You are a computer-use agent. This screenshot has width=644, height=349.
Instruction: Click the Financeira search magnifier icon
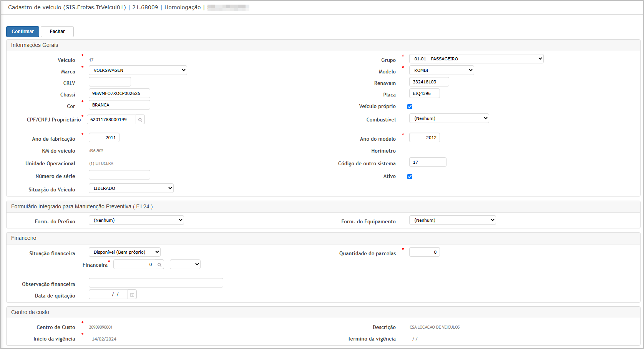(x=159, y=264)
